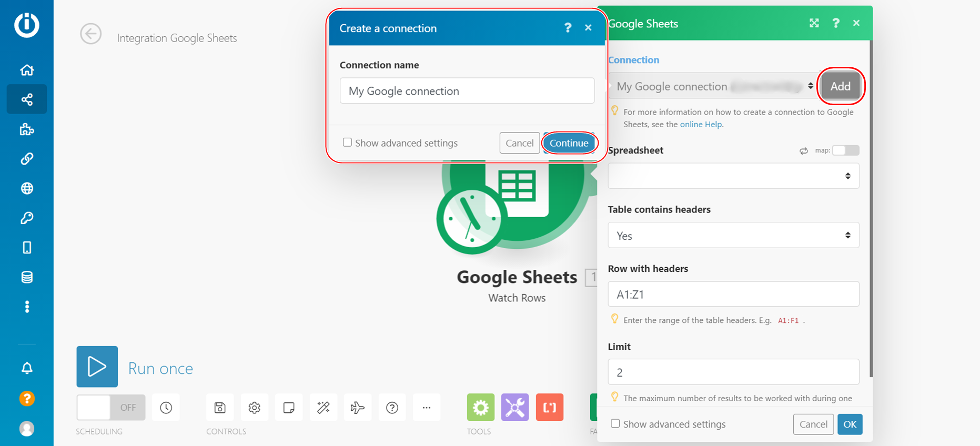Open the Connections link icon
The width and height of the screenshot is (980, 446).
pyautogui.click(x=27, y=159)
